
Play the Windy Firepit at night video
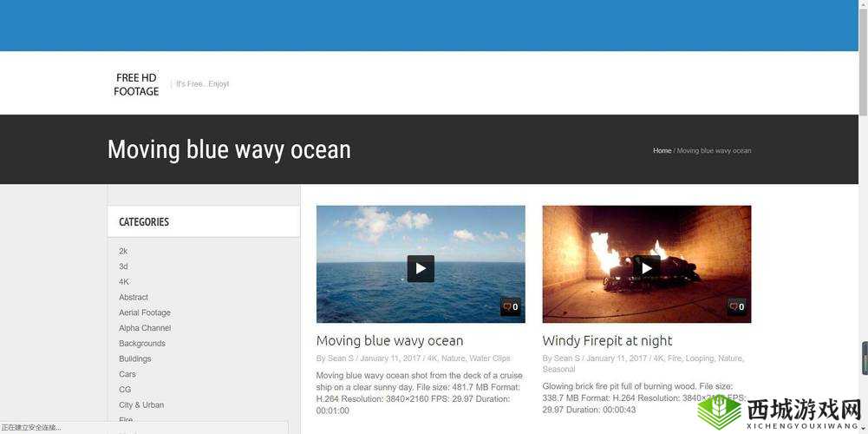click(x=647, y=269)
